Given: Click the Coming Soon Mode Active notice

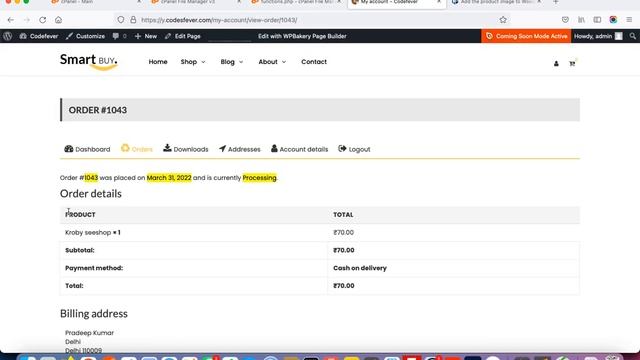Looking at the screenshot, I should pyautogui.click(x=526, y=36).
